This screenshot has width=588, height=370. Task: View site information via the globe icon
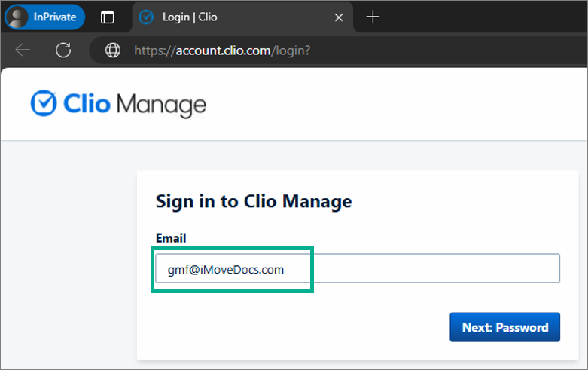pyautogui.click(x=112, y=50)
